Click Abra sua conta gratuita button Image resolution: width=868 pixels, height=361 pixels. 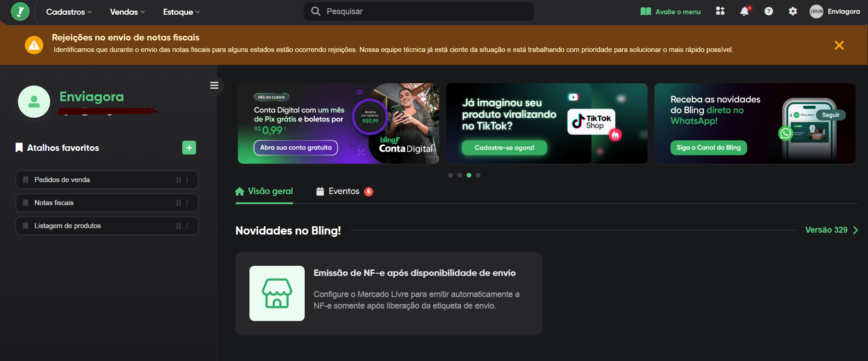tap(296, 148)
